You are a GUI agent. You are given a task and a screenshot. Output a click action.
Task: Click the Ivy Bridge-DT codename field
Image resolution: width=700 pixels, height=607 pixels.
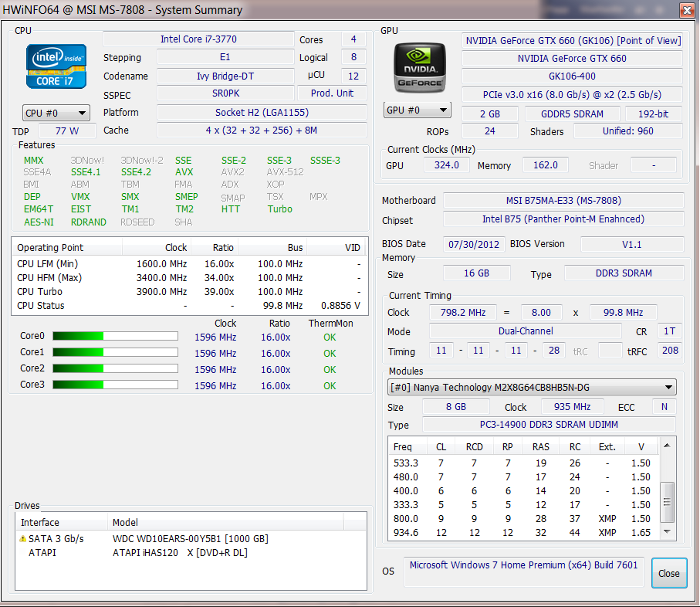click(x=225, y=76)
